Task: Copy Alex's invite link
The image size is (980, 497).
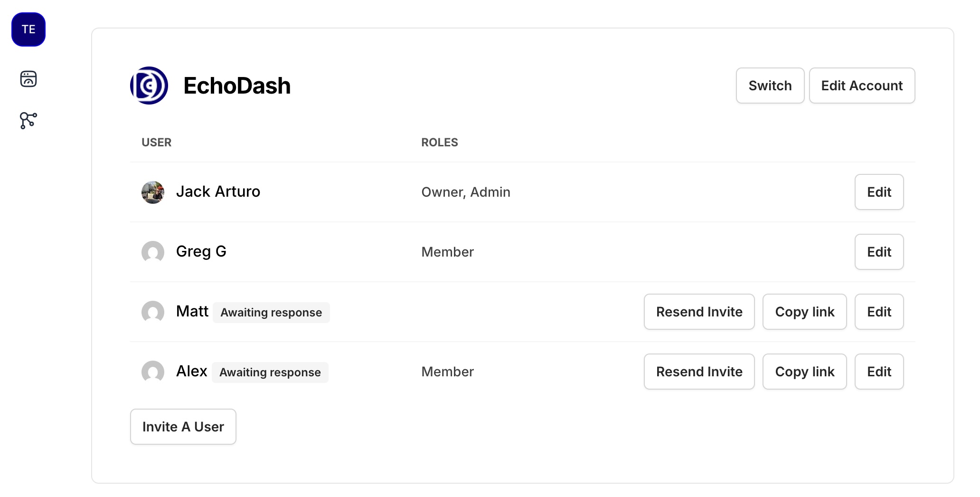Action: (x=804, y=372)
